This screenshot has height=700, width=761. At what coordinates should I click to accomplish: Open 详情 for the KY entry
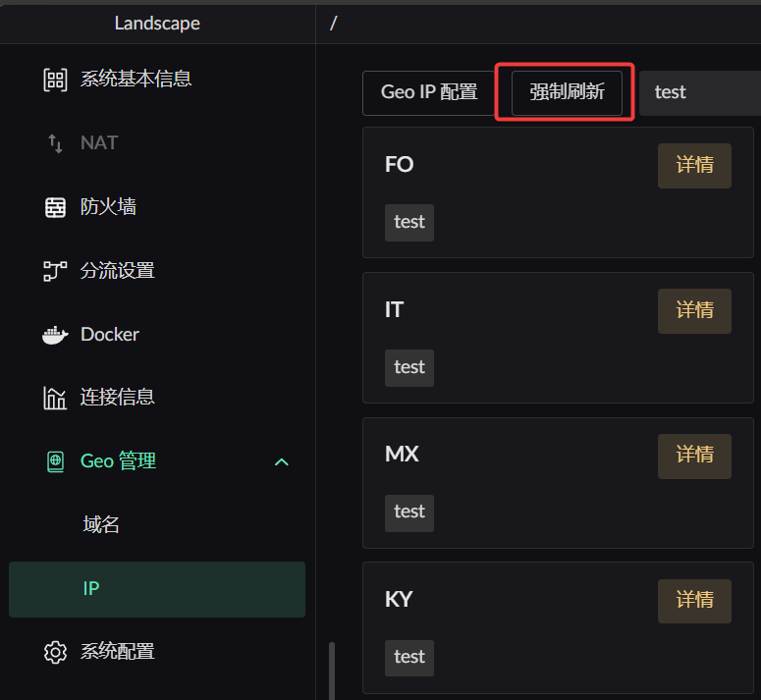(694, 601)
